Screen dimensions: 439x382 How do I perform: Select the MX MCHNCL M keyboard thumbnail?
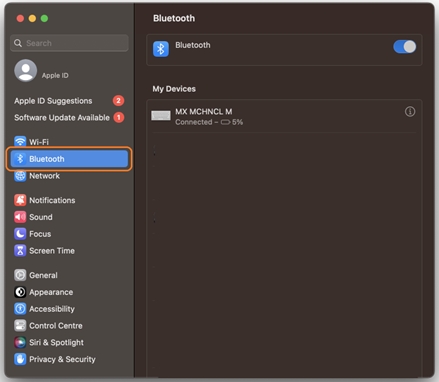click(161, 116)
